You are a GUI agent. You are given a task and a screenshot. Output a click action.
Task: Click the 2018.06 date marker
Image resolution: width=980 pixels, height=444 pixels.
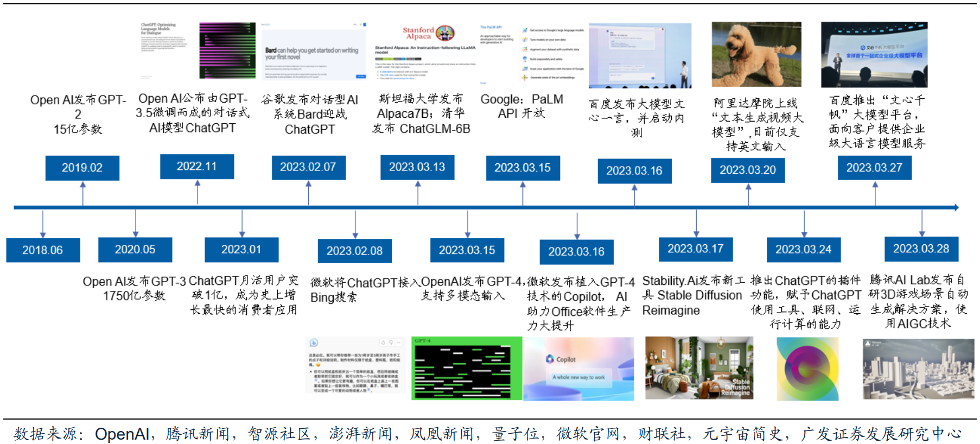click(x=43, y=250)
